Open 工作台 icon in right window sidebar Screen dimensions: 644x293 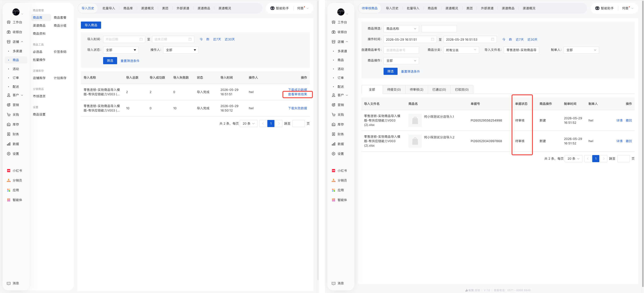[333, 22]
